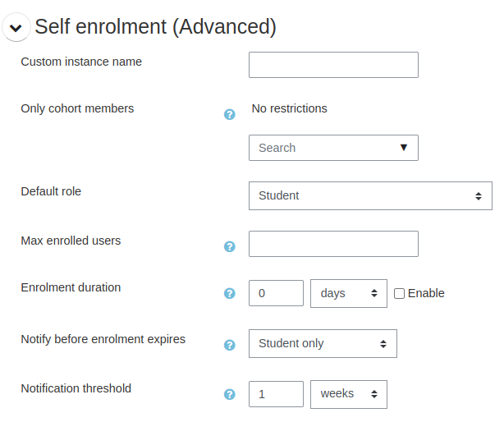Click the Custom instance name field
The height and width of the screenshot is (422, 504).
[333, 65]
